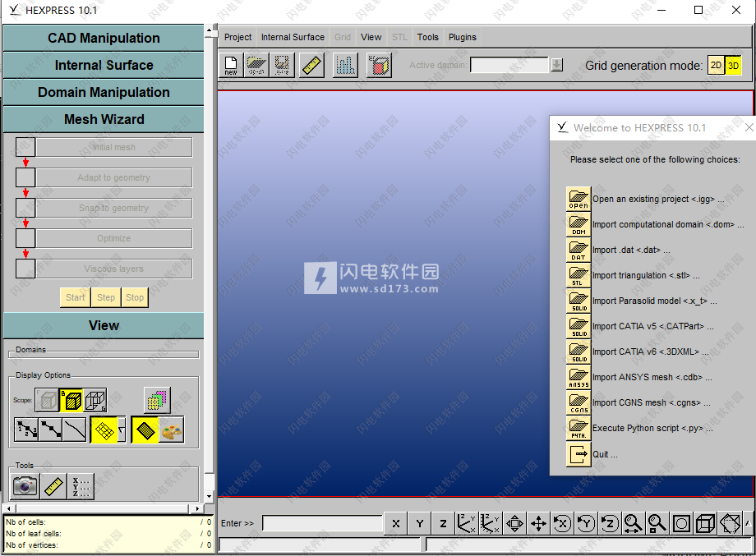
Task: Click the open project folder toolbar icon
Action: (256, 65)
